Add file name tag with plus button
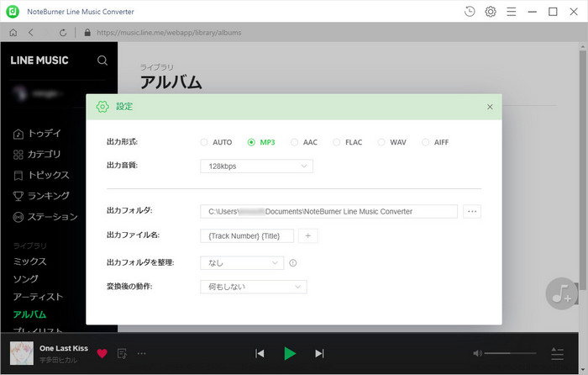Viewport: 588px width, 375px height. pos(308,235)
